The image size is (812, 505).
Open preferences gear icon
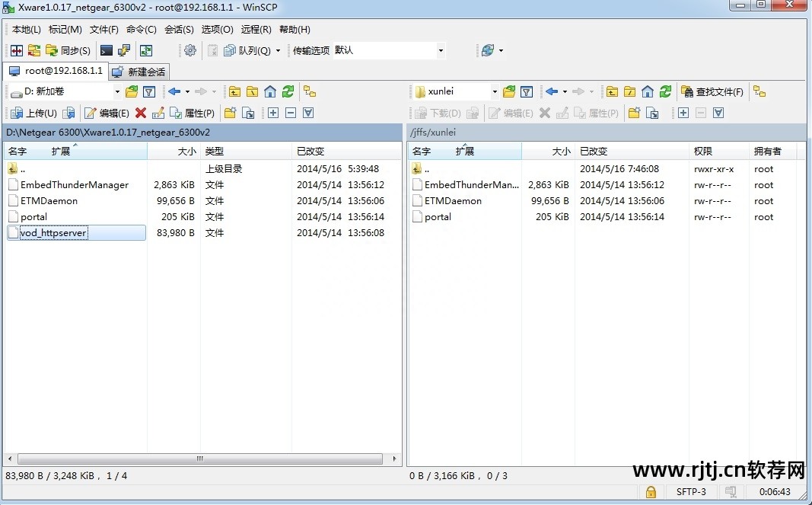(190, 50)
